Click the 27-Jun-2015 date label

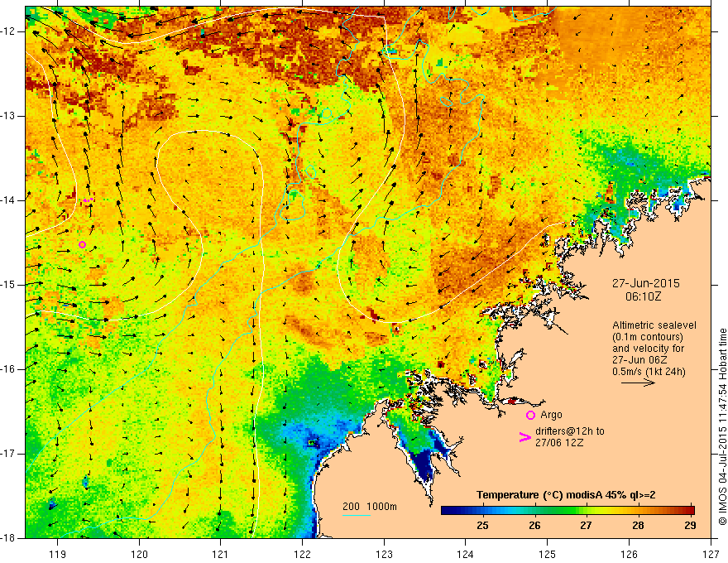646,283
